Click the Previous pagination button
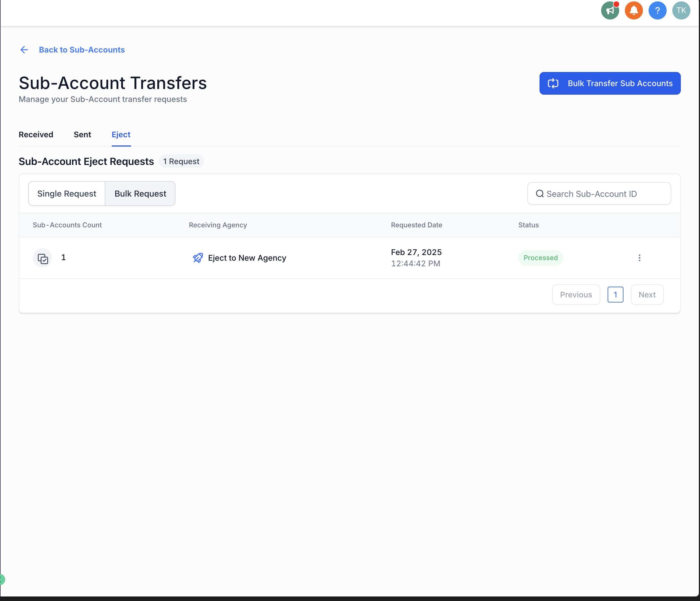This screenshot has width=700, height=601. pos(576,295)
